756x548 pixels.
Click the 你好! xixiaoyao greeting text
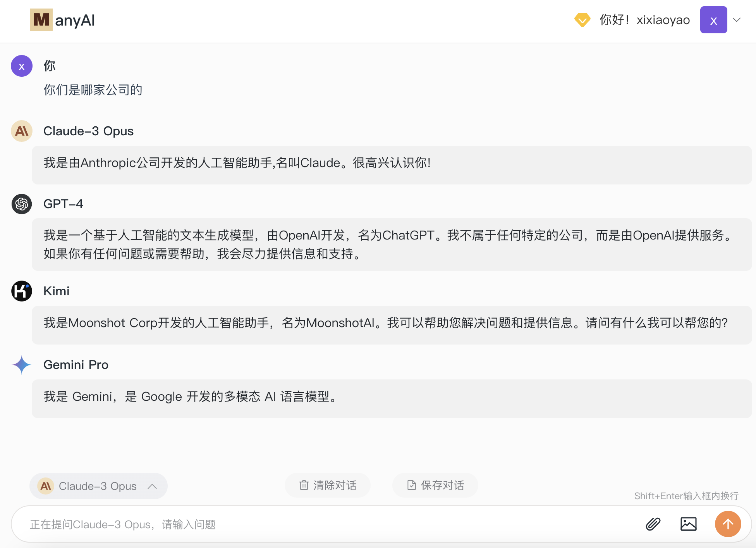pyautogui.click(x=645, y=20)
